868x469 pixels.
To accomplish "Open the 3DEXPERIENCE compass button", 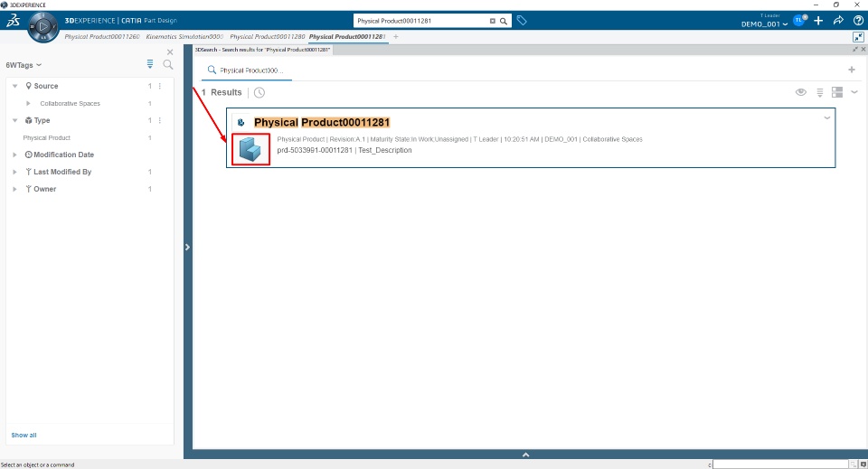I will (x=43, y=26).
